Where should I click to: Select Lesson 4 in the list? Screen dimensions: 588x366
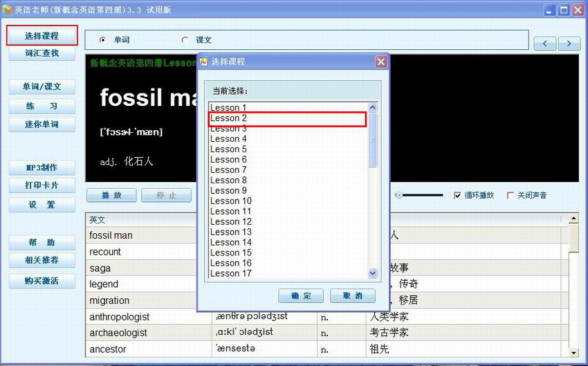[288, 139]
